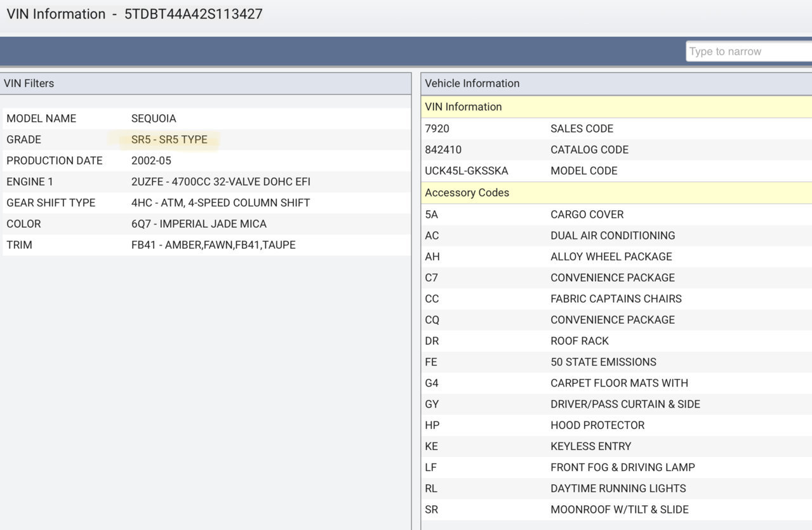Click the FB41 - AMBER,FAWN trim value
This screenshot has height=530, width=812.
tap(213, 244)
